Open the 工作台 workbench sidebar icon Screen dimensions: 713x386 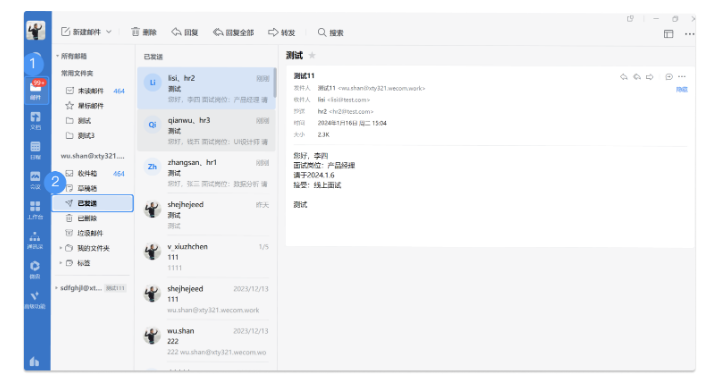pyautogui.click(x=35, y=210)
